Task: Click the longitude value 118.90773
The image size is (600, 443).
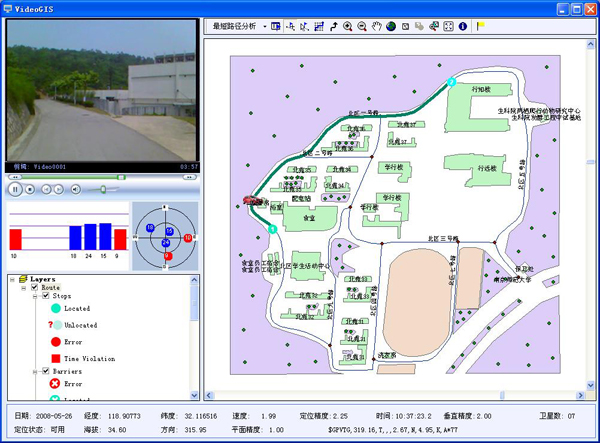Action: pyautogui.click(x=124, y=416)
